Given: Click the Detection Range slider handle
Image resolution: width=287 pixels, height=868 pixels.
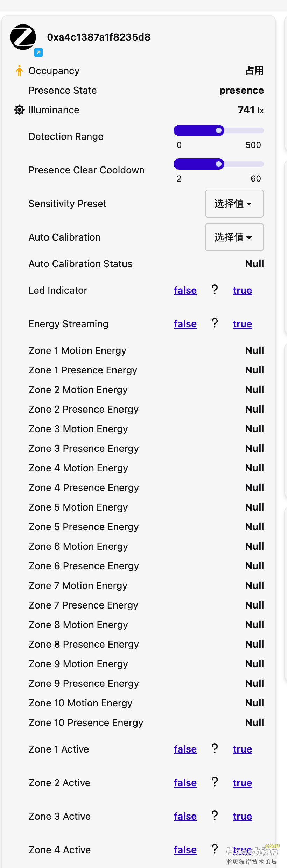Looking at the screenshot, I should point(219,130).
